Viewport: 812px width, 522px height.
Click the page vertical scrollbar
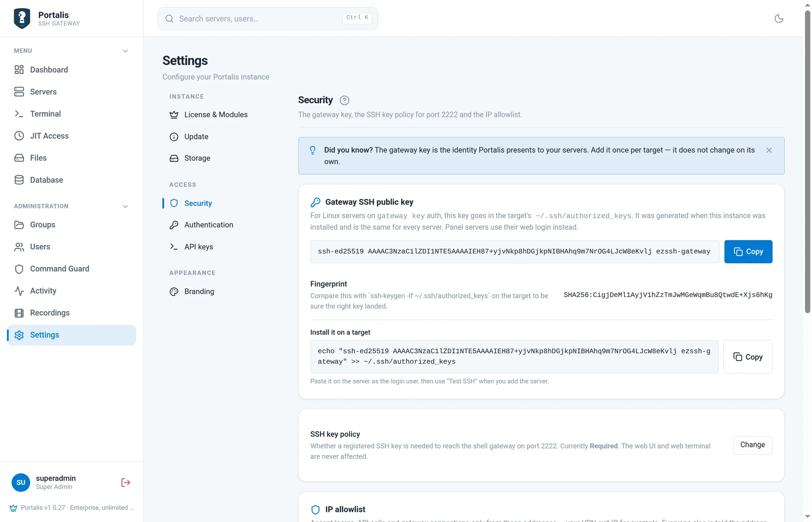807,162
